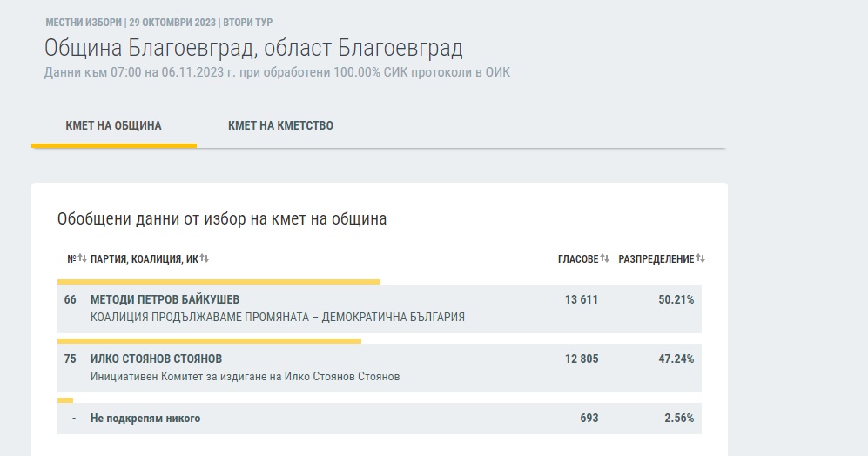Click the Не подкрепям никого row
868x456 pixels.
(145, 419)
